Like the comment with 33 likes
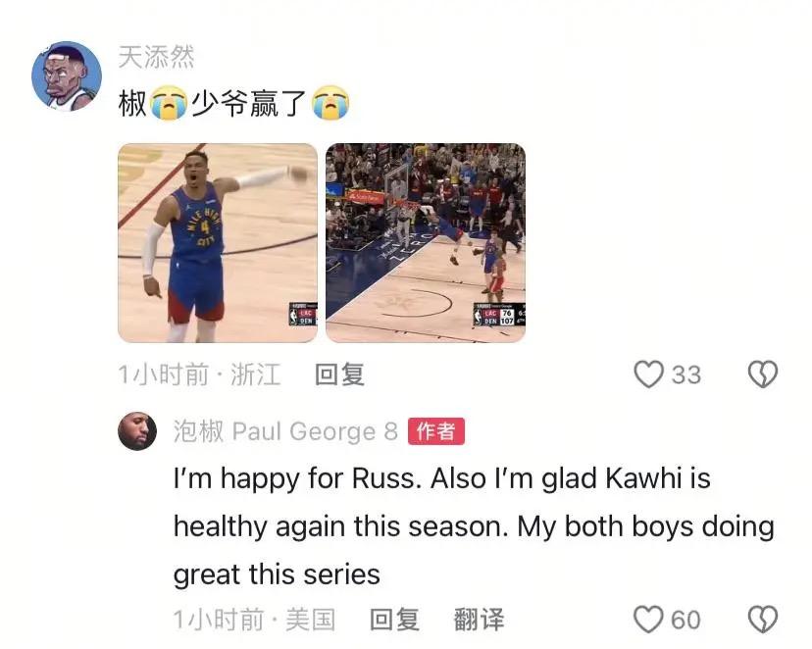 tap(648, 374)
